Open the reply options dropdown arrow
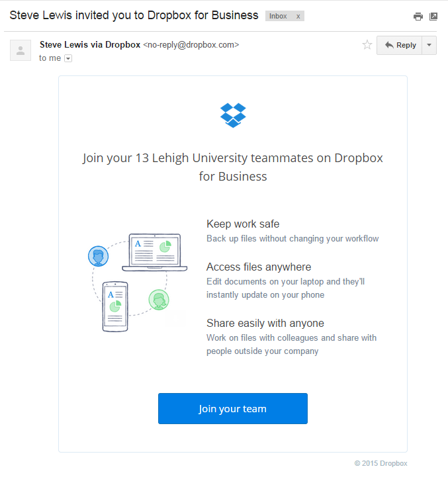The width and height of the screenshot is (448, 485). pos(429,45)
